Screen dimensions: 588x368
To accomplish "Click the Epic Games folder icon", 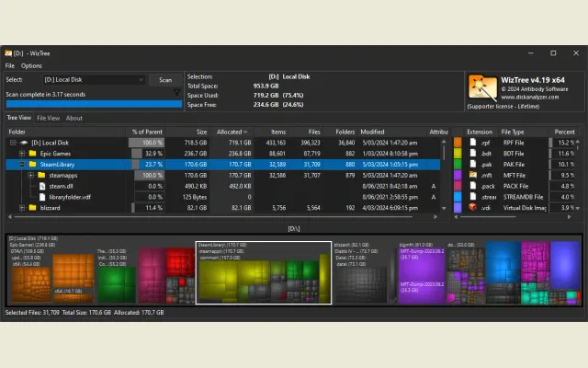I will [33, 154].
